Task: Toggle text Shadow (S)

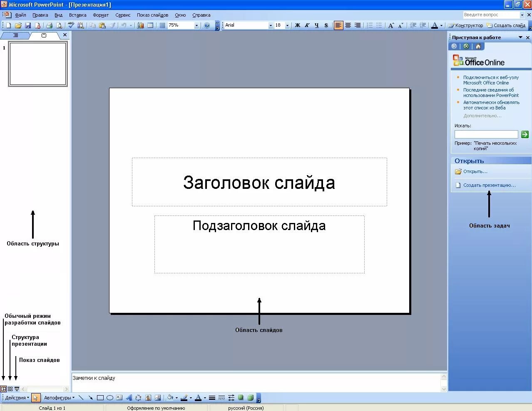Action: tap(326, 25)
